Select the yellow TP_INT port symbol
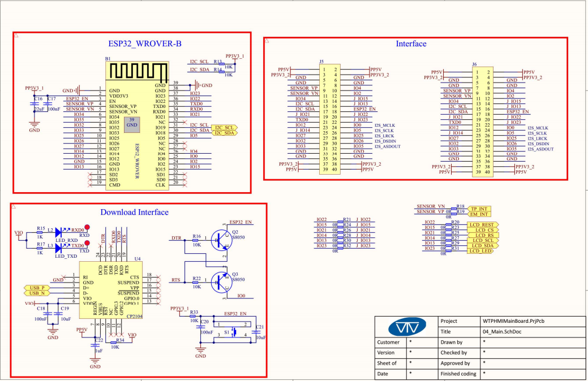 [x=479, y=209]
